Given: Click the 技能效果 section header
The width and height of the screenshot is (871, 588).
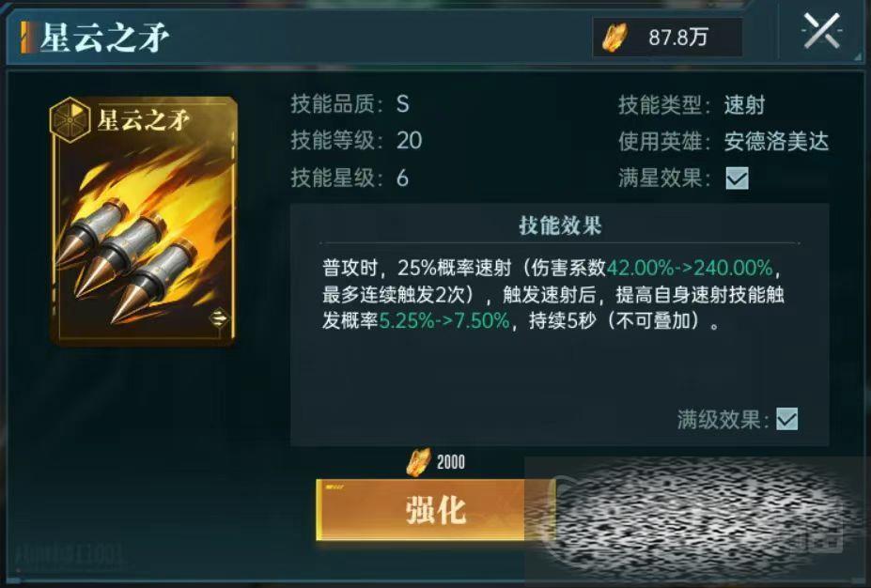Looking at the screenshot, I should pyautogui.click(x=560, y=226).
